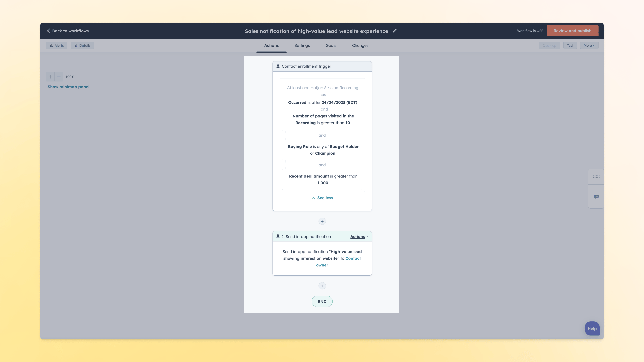The image size is (644, 362).
Task: Click the Contact enrollment trigger icon
Action: point(278,66)
